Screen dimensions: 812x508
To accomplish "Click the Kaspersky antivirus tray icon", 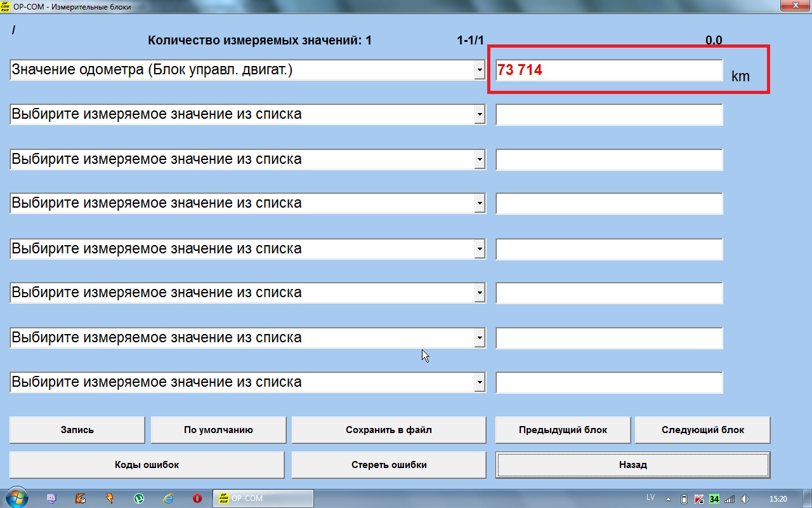I will 699,498.
